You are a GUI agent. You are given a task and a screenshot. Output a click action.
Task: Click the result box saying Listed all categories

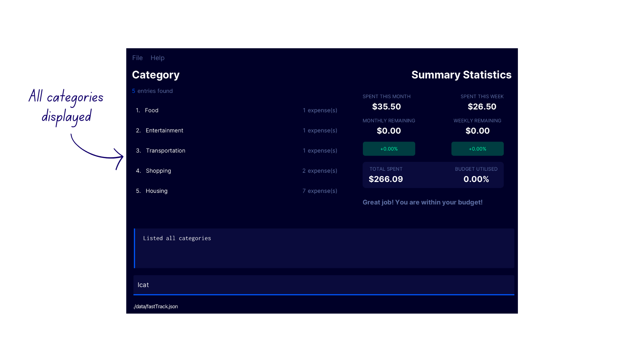point(324,248)
